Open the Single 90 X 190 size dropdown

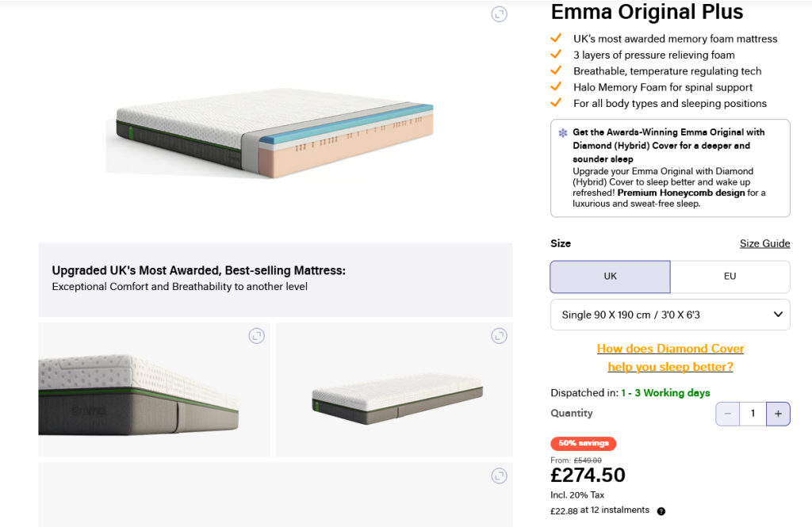(x=670, y=315)
